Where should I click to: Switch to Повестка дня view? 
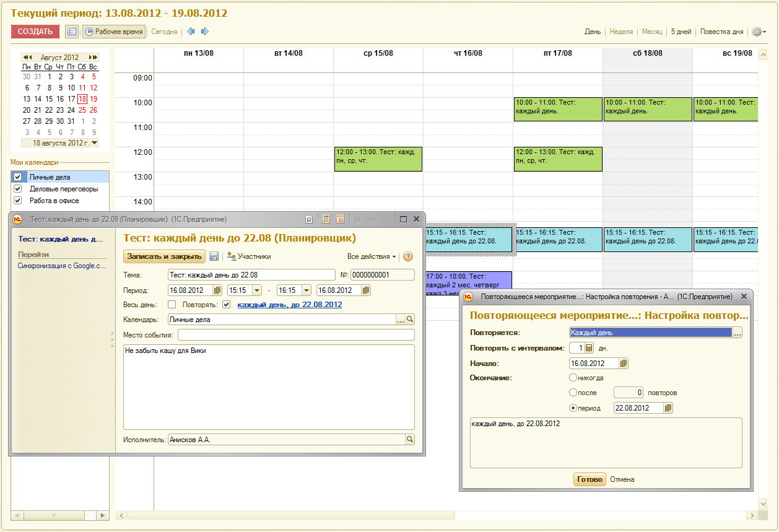pyautogui.click(x=721, y=32)
